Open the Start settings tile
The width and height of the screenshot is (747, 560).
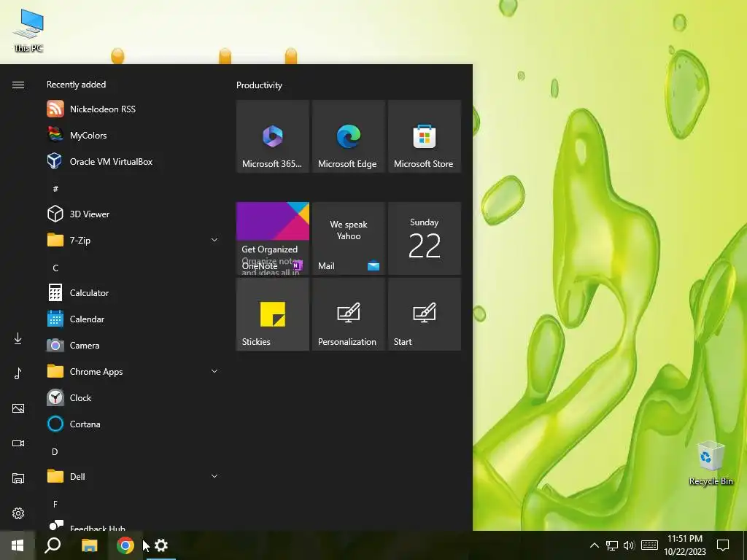[425, 314]
